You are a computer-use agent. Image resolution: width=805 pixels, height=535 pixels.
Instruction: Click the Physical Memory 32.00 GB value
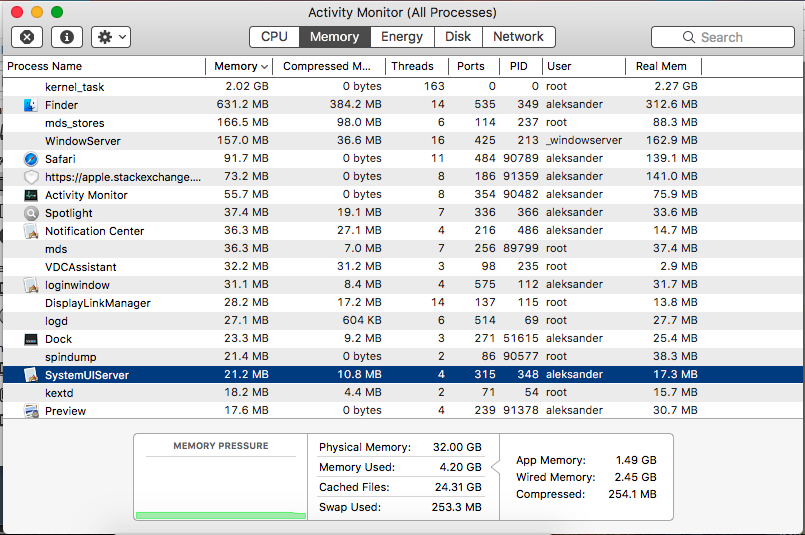click(457, 447)
